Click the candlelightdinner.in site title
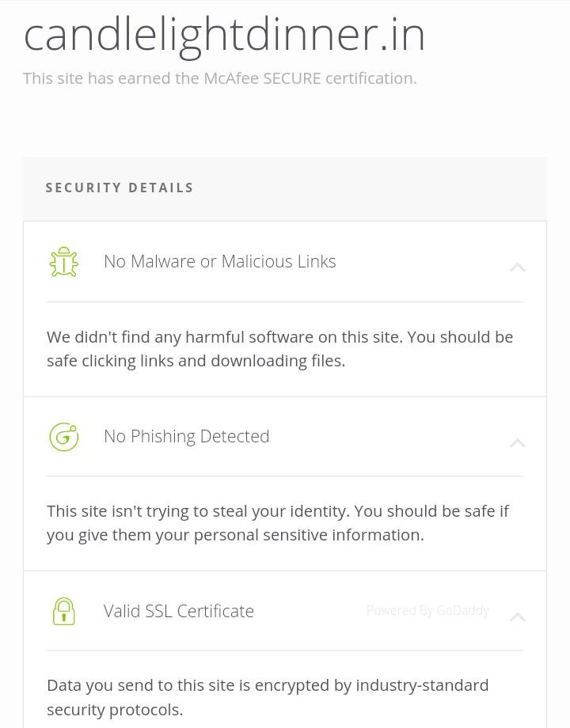This screenshot has height=728, width=570. pyautogui.click(x=224, y=33)
